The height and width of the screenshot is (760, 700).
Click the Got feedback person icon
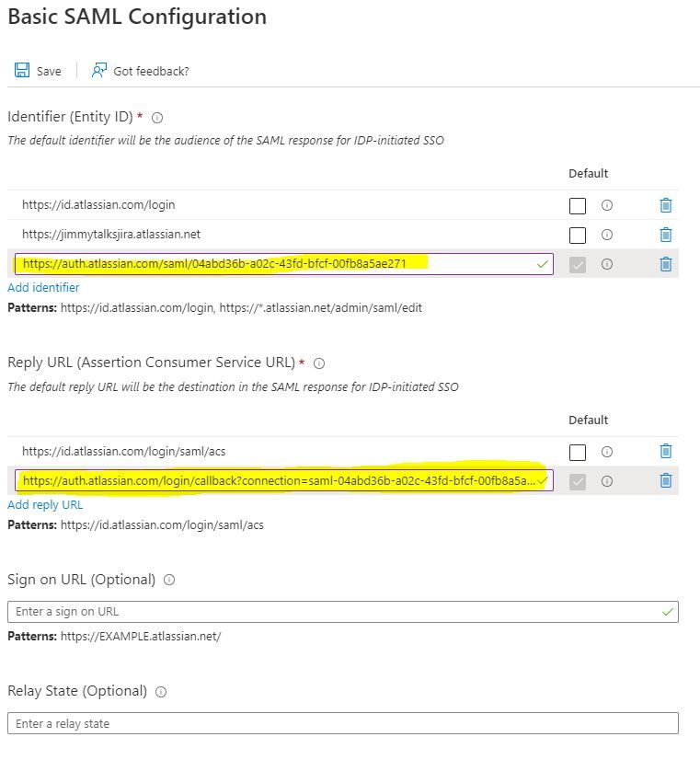(x=98, y=70)
